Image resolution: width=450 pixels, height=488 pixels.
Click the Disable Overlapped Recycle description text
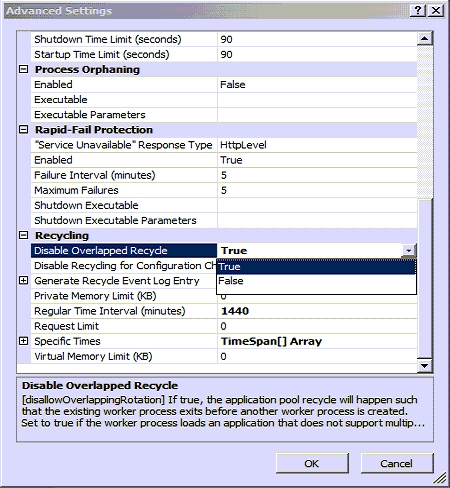(x=223, y=411)
